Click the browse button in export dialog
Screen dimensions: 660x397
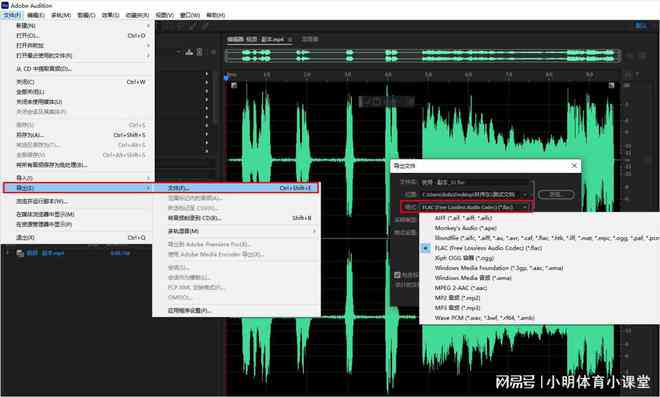(556, 195)
